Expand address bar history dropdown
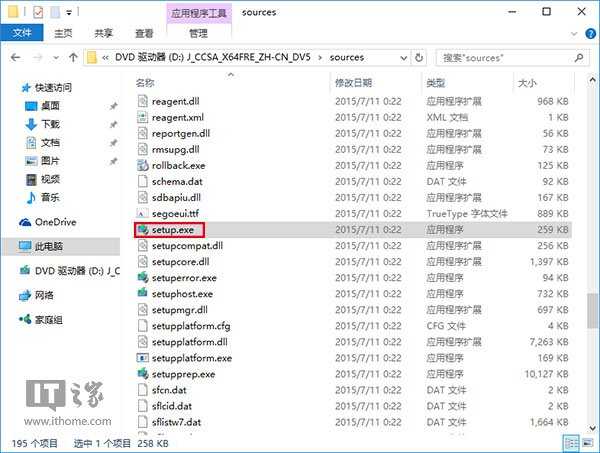This screenshot has height=453, width=600. (403, 58)
